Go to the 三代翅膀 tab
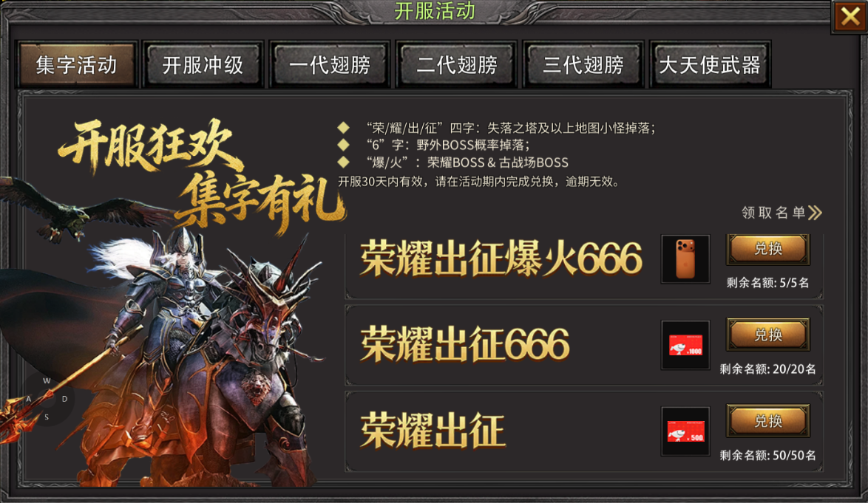Image resolution: width=868 pixels, height=503 pixels. [583, 65]
